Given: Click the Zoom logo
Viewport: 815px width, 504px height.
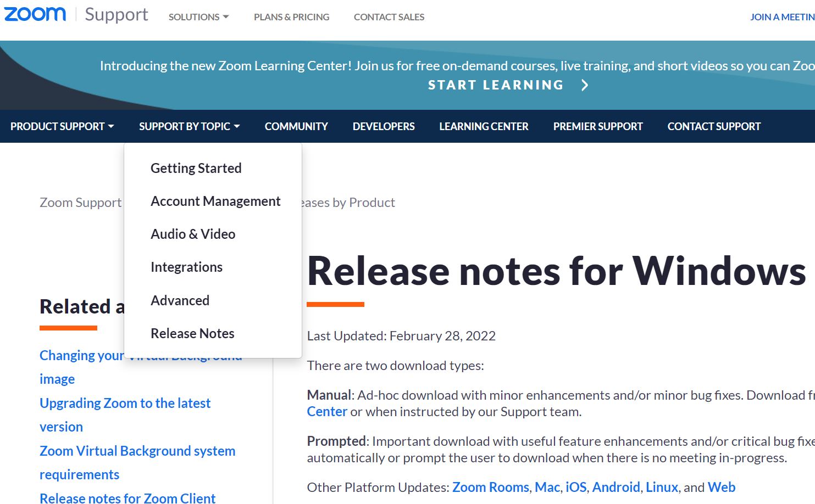Looking at the screenshot, I should point(35,14).
